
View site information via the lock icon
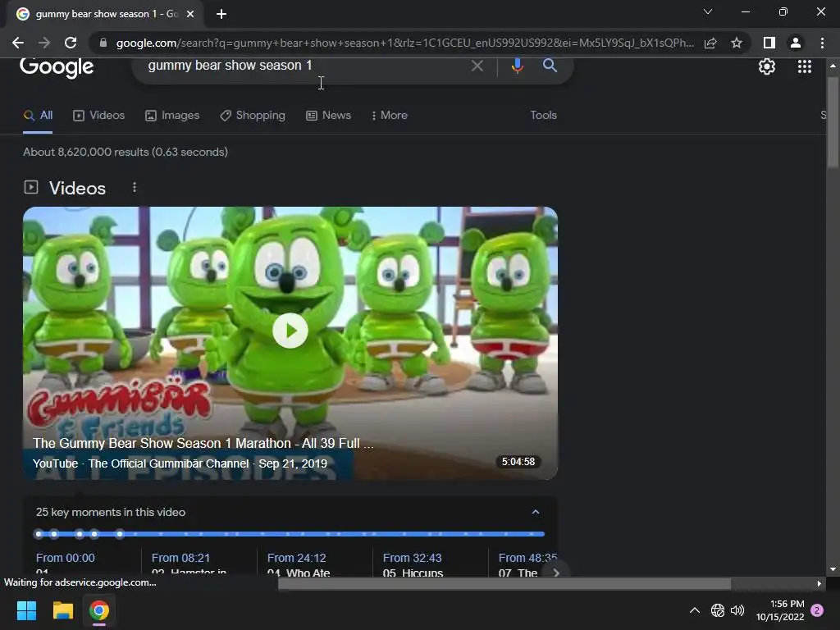point(103,43)
